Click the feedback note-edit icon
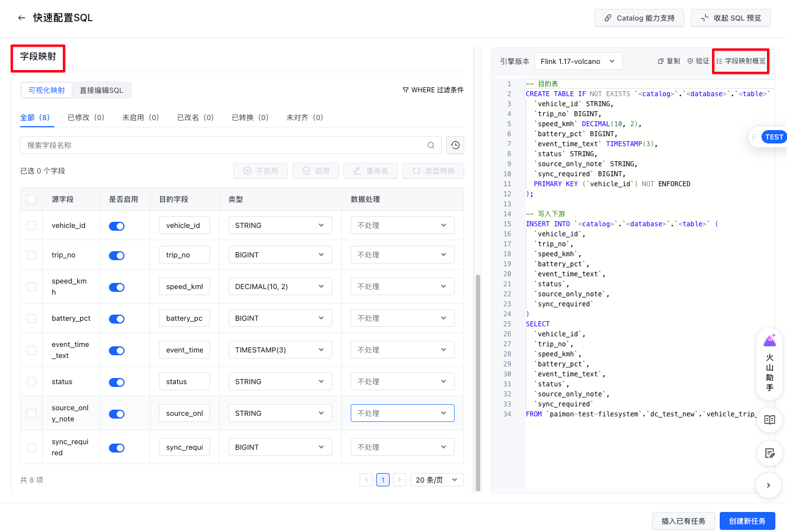 tap(770, 453)
